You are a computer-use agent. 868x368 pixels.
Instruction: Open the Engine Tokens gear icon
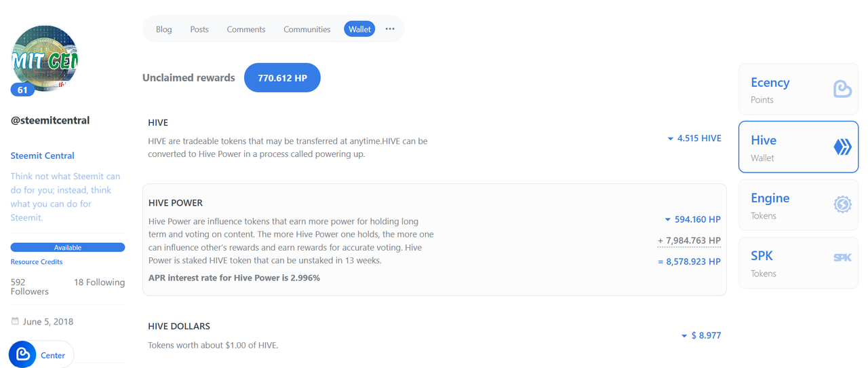(842, 204)
